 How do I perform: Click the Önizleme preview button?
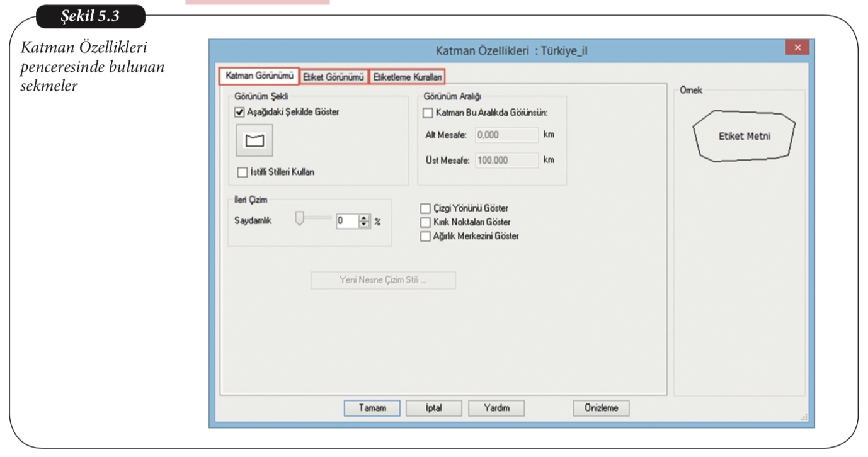click(x=601, y=408)
